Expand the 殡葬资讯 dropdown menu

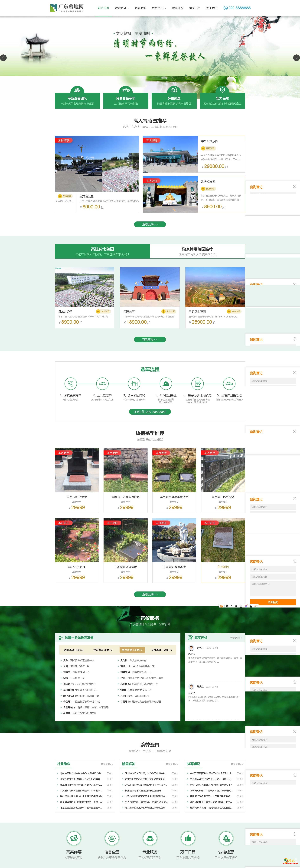point(158,8)
